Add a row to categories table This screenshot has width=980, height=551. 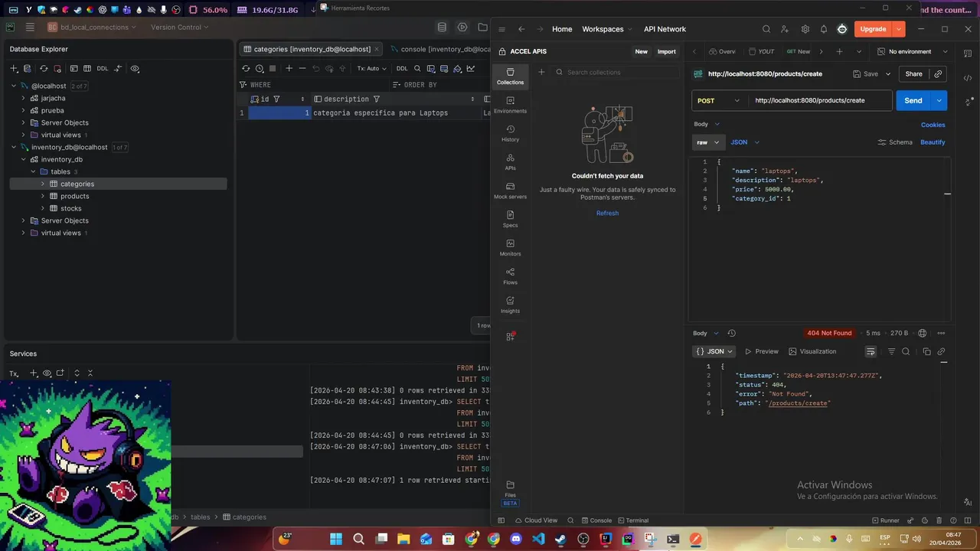click(x=289, y=68)
